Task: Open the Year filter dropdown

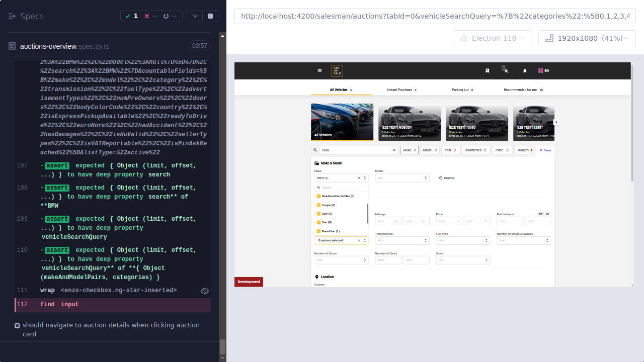Action: click(x=450, y=150)
